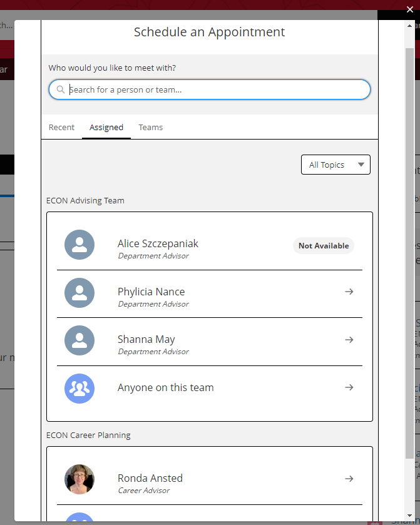This screenshot has width=420, height=525.
Task: Click the arrow next to Ronda Ansted
Action: click(x=349, y=479)
